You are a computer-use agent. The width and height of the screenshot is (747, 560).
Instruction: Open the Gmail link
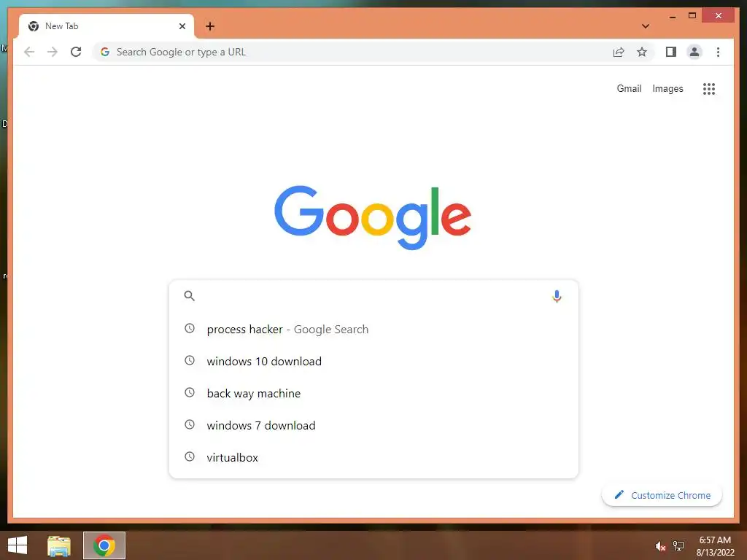pos(629,88)
